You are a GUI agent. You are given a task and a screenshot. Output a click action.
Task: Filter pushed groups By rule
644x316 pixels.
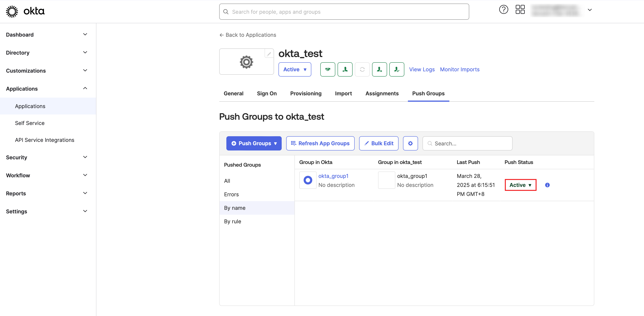[x=233, y=221]
